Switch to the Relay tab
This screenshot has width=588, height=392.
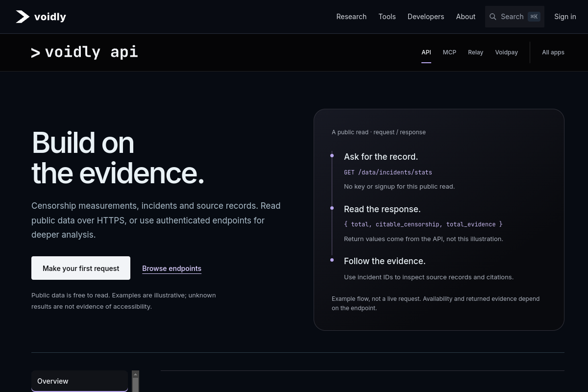(475, 52)
